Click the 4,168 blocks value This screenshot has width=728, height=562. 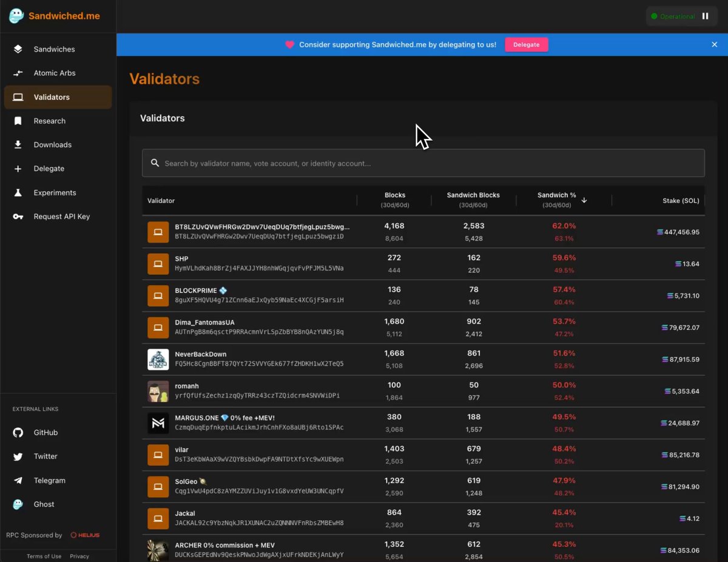click(394, 226)
